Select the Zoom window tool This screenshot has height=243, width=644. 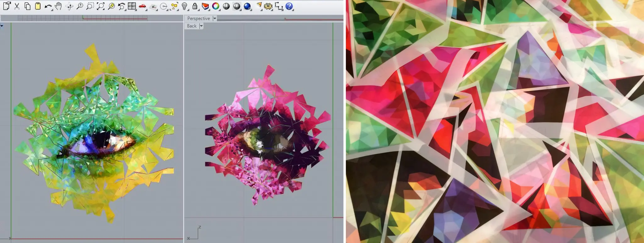(x=90, y=6)
